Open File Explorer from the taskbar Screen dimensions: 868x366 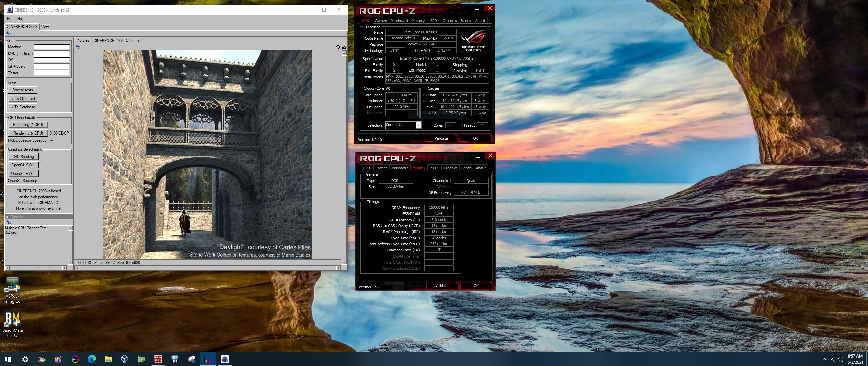point(108,359)
